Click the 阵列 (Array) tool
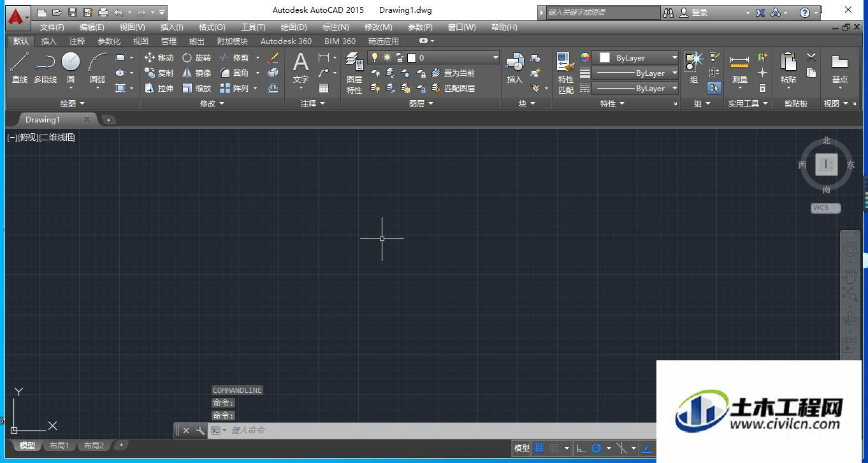Screen dimensions: 868x463 tap(235, 88)
